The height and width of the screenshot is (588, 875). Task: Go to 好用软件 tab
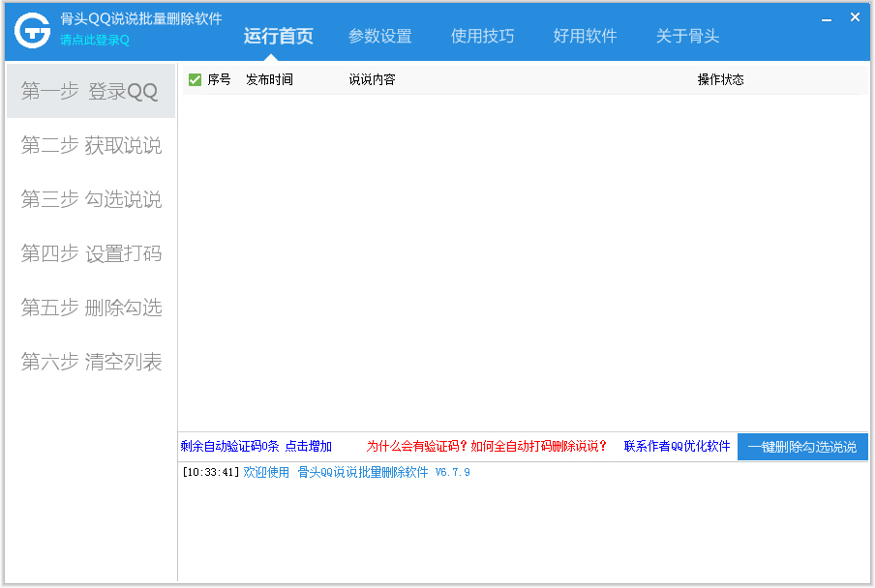point(585,36)
